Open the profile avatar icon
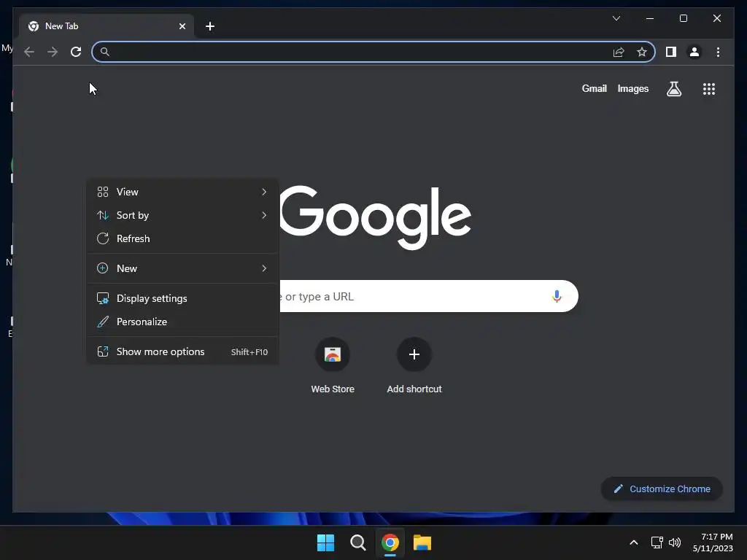747x560 pixels. (x=694, y=52)
